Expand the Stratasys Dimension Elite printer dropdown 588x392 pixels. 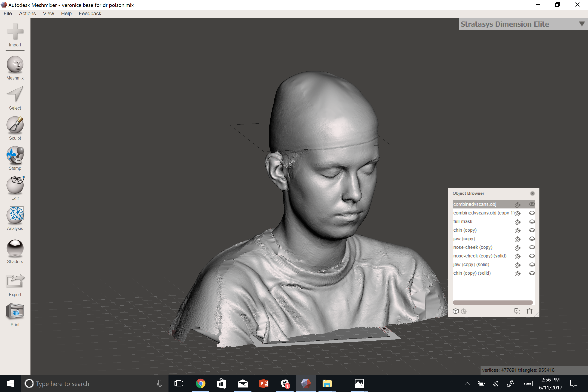pyautogui.click(x=582, y=24)
